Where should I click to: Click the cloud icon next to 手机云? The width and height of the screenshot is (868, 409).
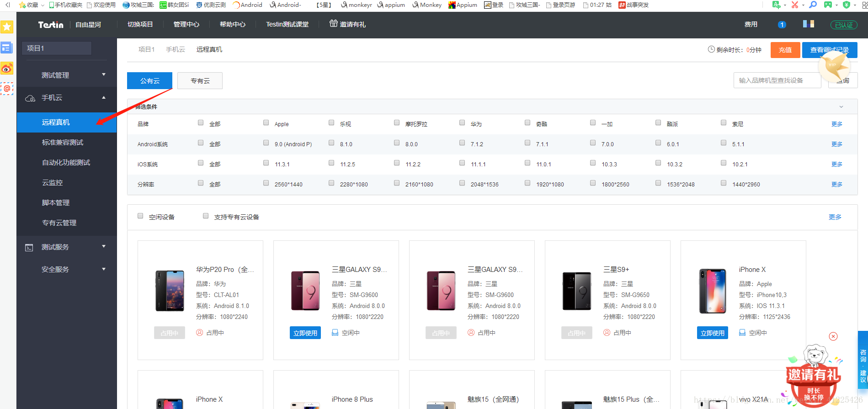tap(30, 98)
